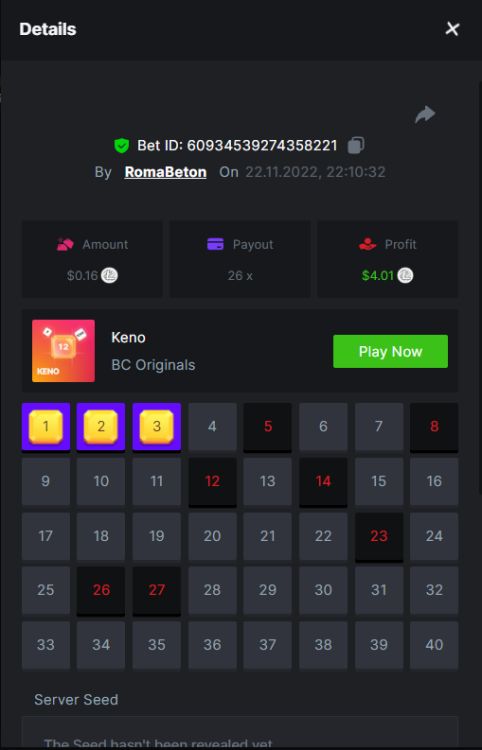Open the RomaBeton user profile link
The height and width of the screenshot is (750, 482).
coord(165,172)
